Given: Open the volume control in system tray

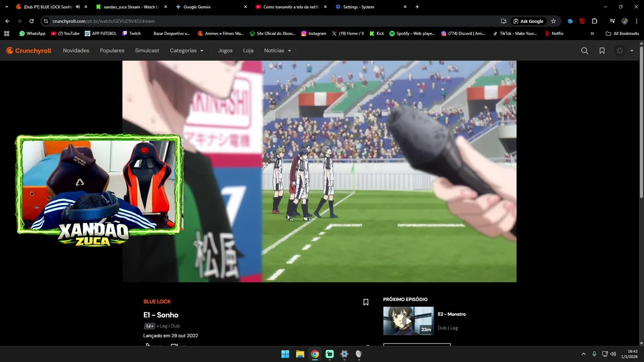Looking at the screenshot, I should tap(613, 354).
